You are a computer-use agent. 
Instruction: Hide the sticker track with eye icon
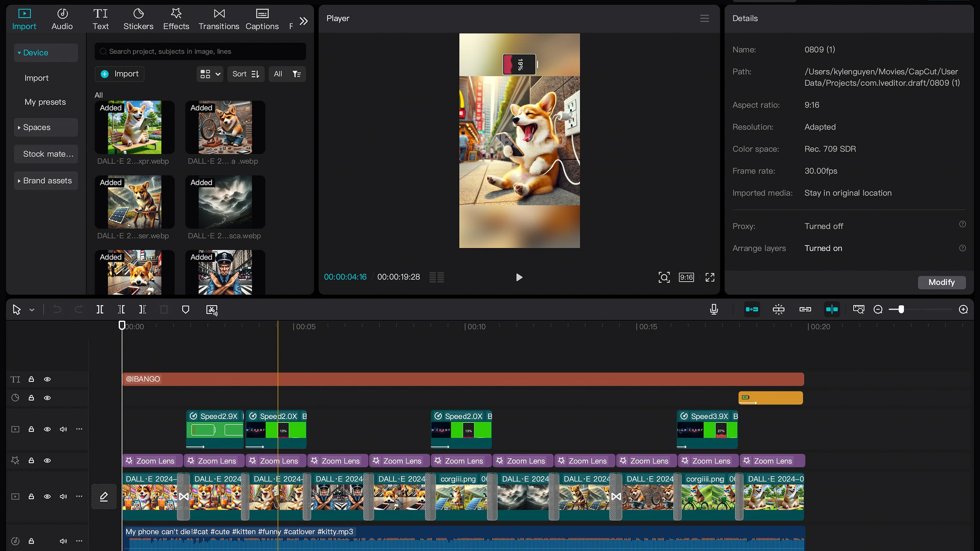pyautogui.click(x=47, y=398)
